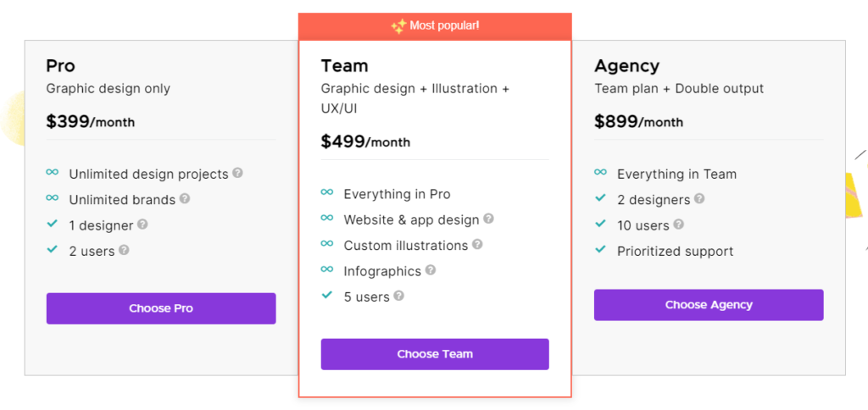Click the $899/month Agency price
868x410 pixels.
tap(639, 121)
